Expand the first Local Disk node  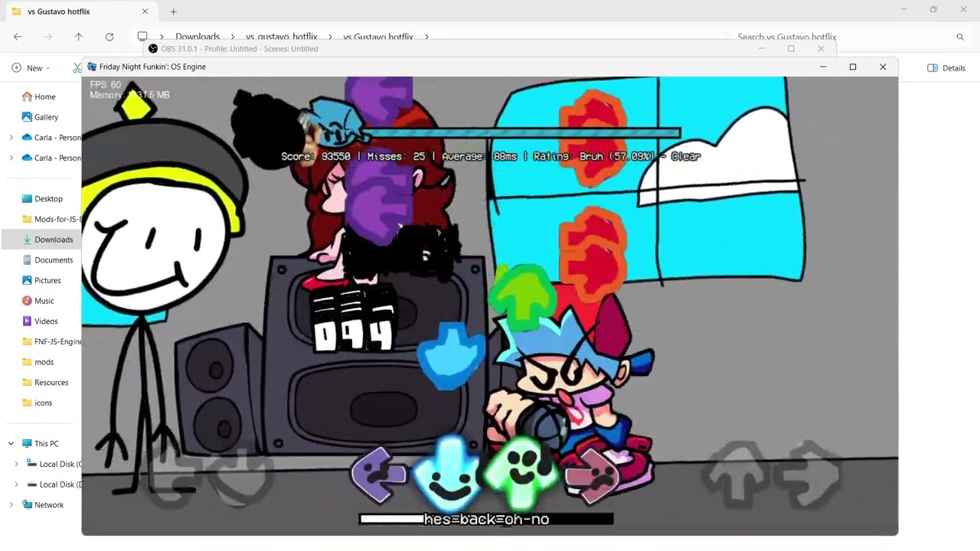pos(17,464)
